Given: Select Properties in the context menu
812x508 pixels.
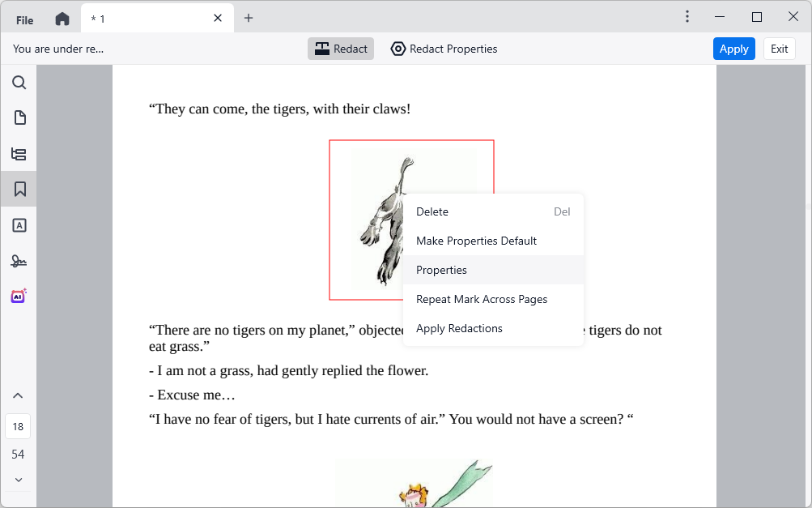Looking at the screenshot, I should [x=441, y=270].
